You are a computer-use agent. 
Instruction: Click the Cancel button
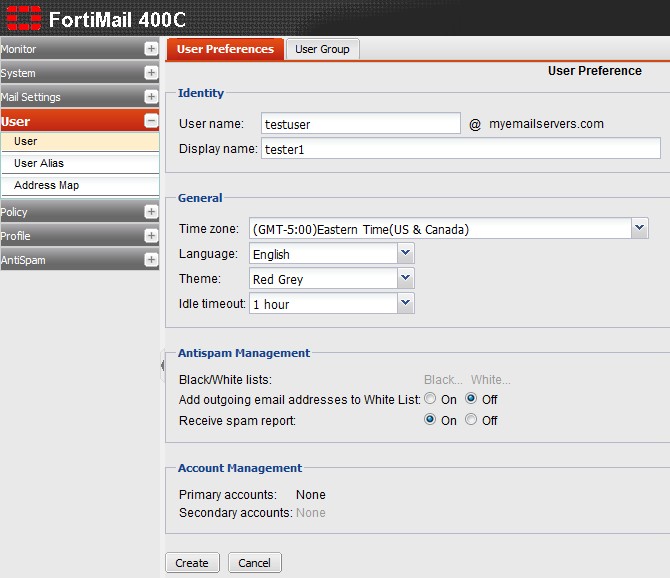pos(255,563)
